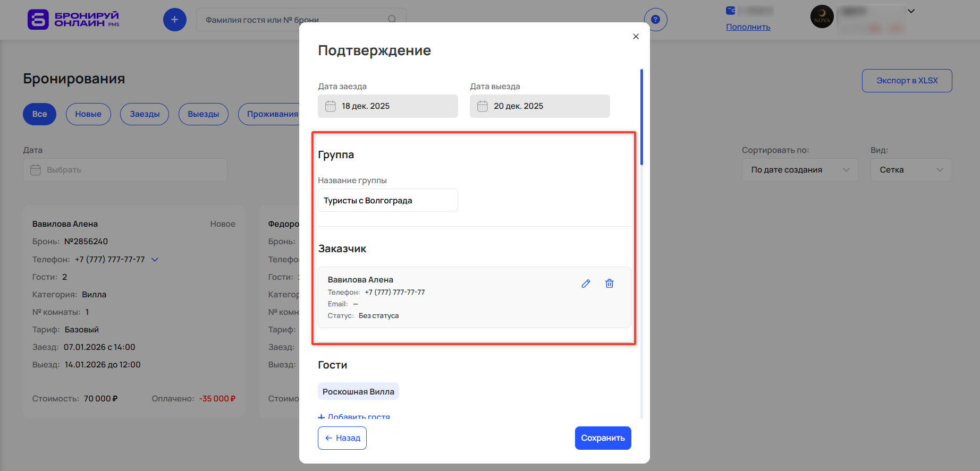This screenshot has height=471, width=980.
Task: Select the Новые filter tab
Action: coord(88,114)
